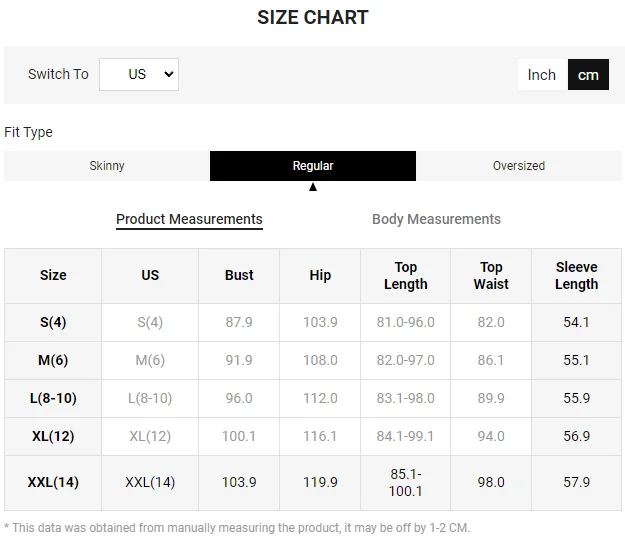Click the Top Length column header
Image resolution: width=625 pixels, height=539 pixels.
(405, 275)
